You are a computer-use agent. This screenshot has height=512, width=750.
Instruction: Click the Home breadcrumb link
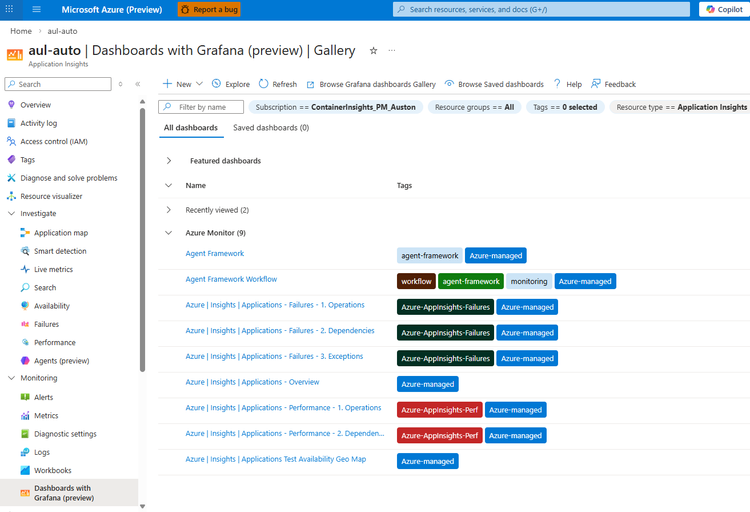(x=21, y=31)
